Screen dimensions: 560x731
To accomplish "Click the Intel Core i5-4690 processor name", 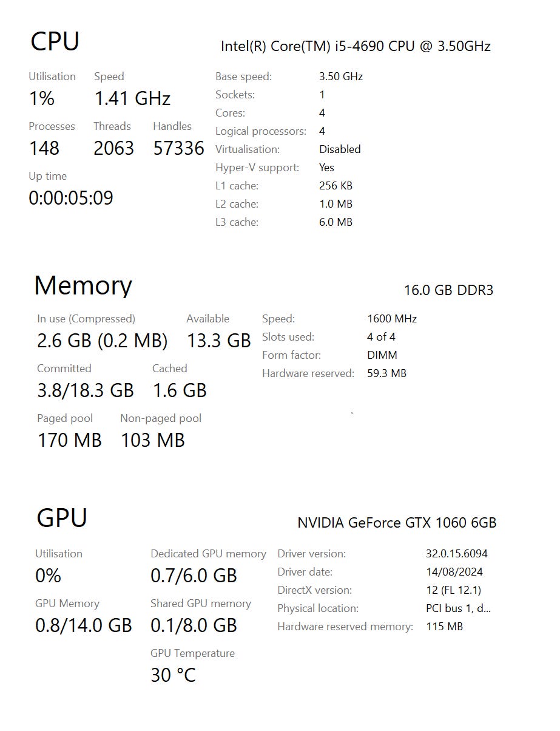I will tap(356, 46).
